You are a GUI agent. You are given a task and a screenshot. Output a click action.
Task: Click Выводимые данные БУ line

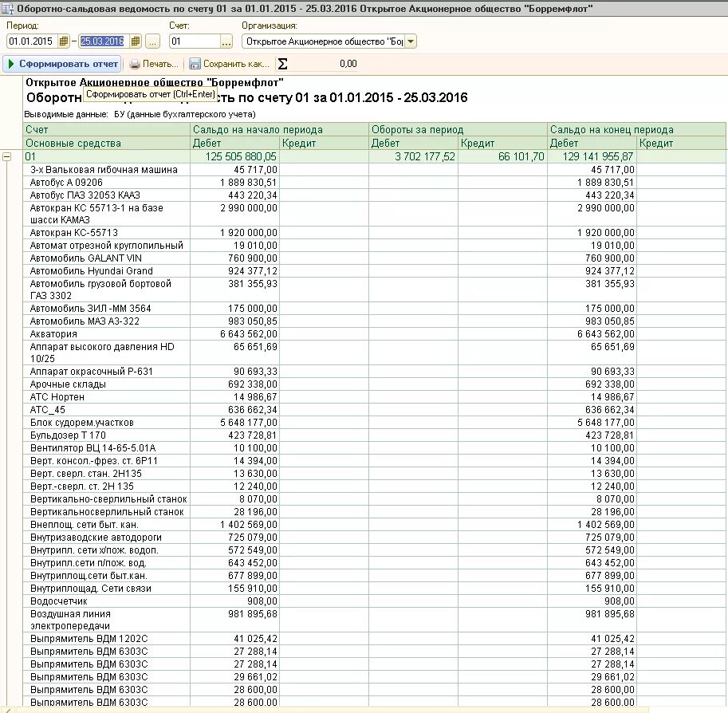(x=140, y=114)
